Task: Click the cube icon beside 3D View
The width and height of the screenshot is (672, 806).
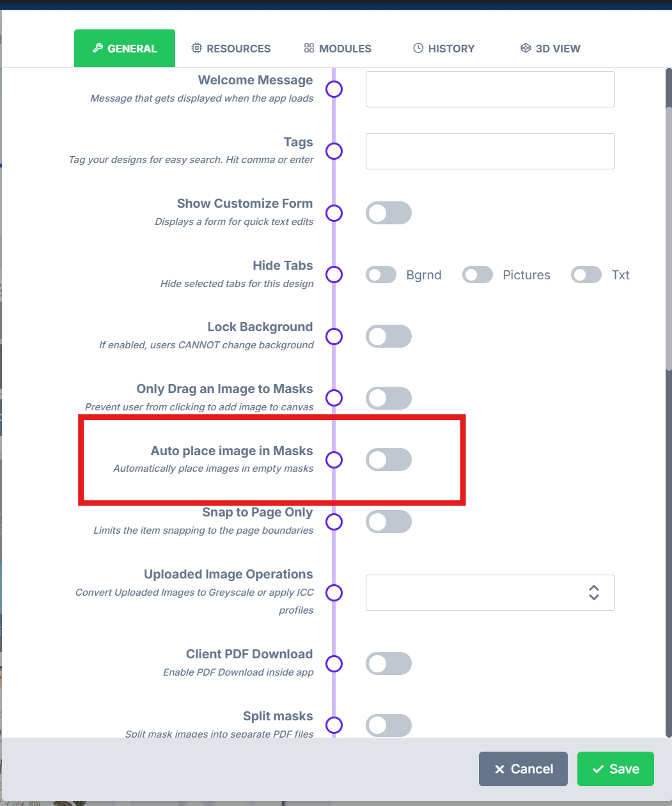Action: point(526,48)
